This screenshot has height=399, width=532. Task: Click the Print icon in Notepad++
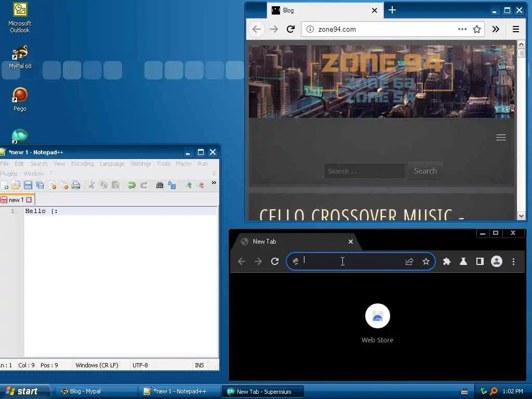[76, 185]
